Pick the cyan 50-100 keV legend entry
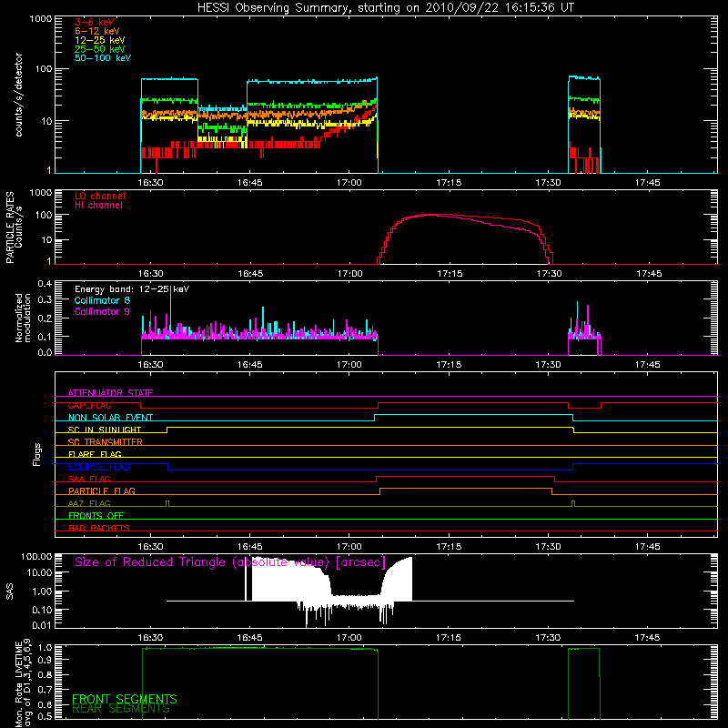Viewport: 728px width, 728px height. pos(103,58)
